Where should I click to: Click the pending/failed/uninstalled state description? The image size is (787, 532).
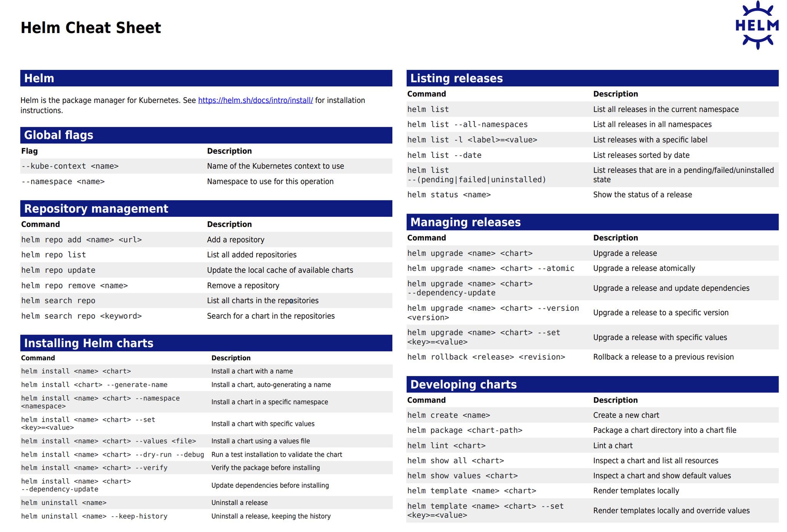click(x=684, y=175)
